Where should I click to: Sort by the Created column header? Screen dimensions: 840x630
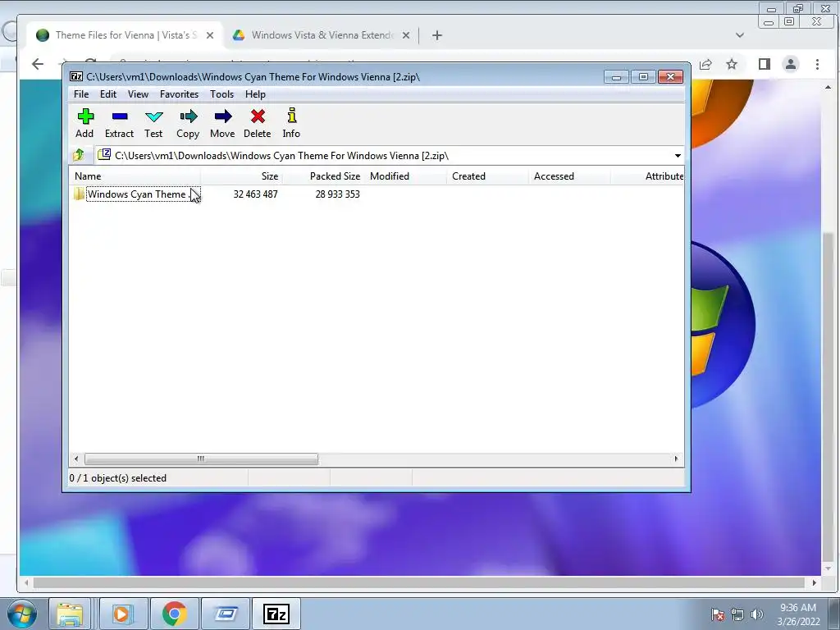click(487, 176)
